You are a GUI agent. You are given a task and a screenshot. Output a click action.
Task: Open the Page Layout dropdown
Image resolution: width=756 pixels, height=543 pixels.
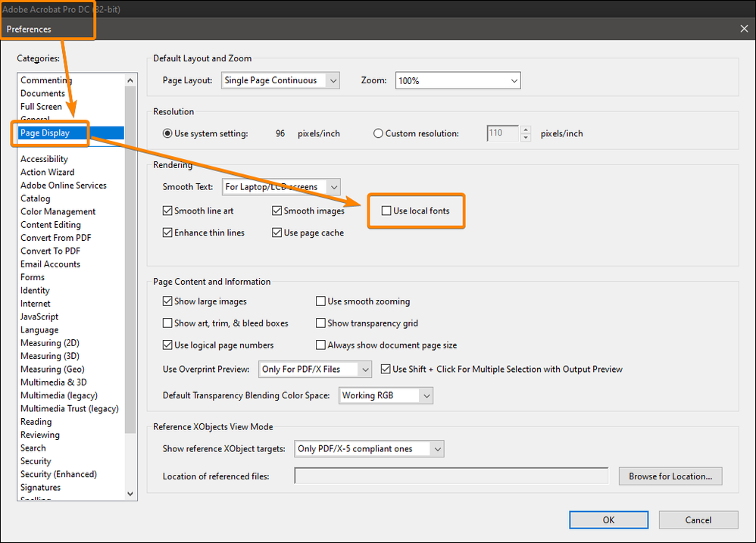click(x=280, y=80)
